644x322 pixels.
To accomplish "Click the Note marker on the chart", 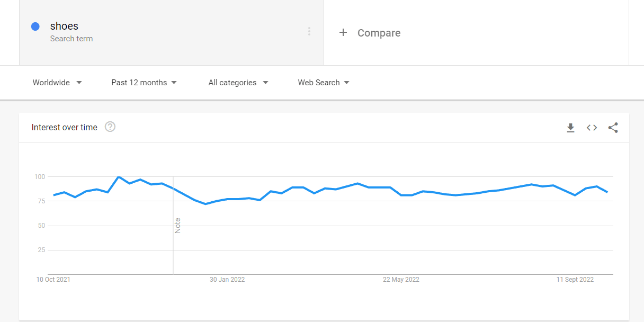I will 177,226.
